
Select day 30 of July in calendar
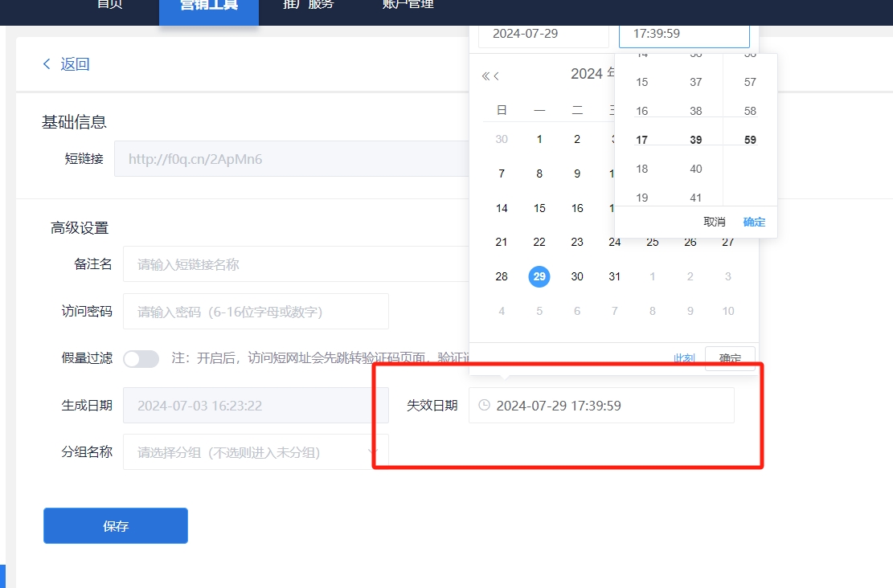pyautogui.click(x=577, y=276)
